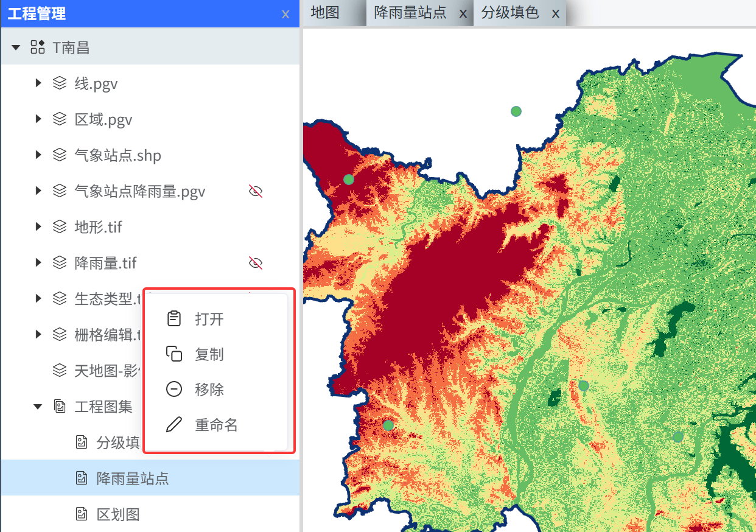
Task: Click the T南昌 project icon
Action: (x=38, y=47)
